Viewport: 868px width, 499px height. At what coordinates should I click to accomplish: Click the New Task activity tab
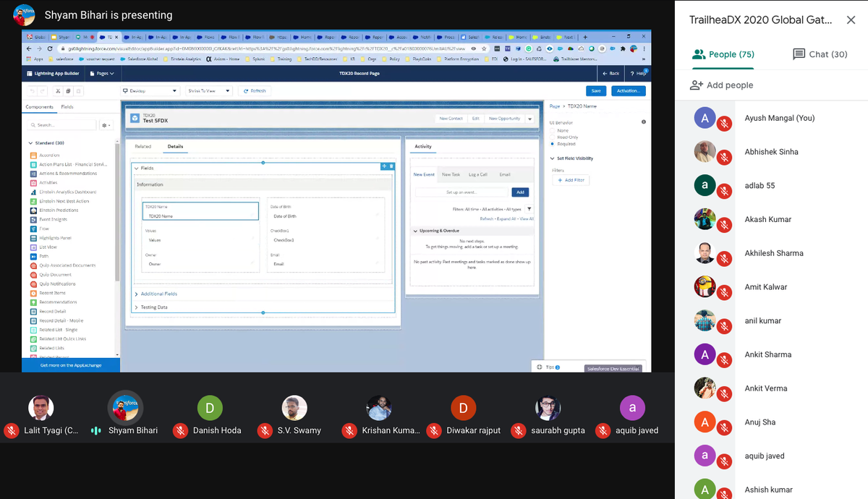pos(451,174)
